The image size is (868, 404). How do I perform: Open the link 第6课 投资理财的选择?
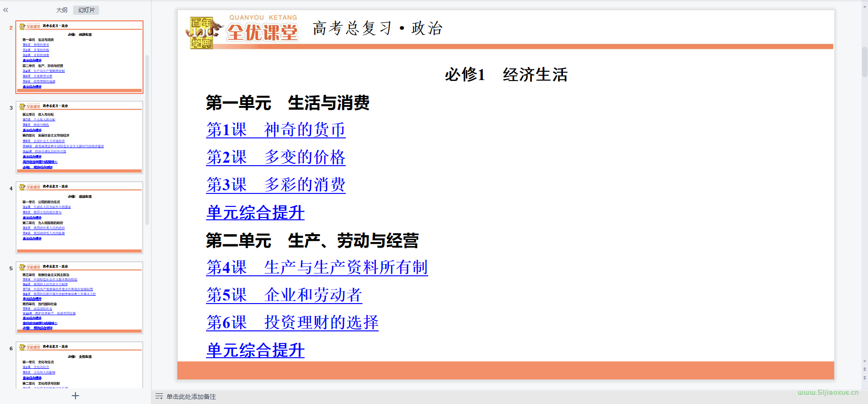(293, 323)
